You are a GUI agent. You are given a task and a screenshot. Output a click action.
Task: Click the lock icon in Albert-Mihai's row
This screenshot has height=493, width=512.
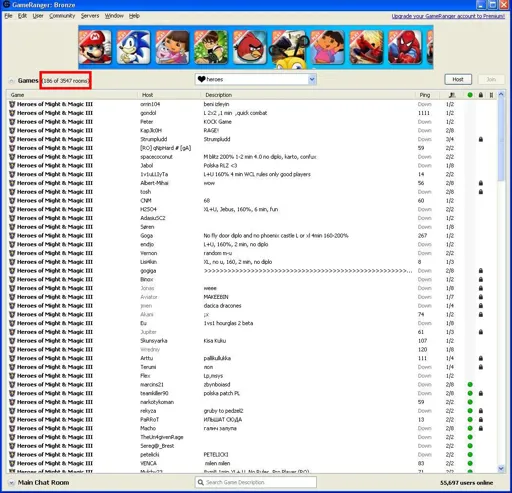tap(481, 183)
